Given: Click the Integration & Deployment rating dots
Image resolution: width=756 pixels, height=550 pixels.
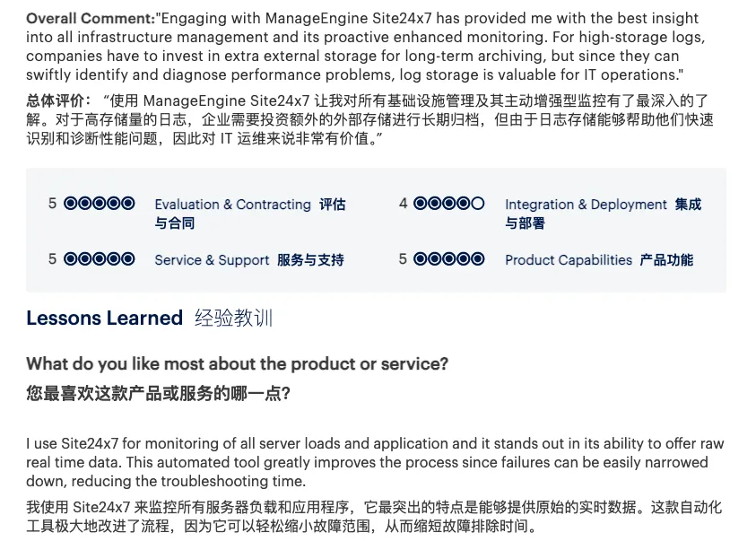Looking at the screenshot, I should click(x=449, y=204).
